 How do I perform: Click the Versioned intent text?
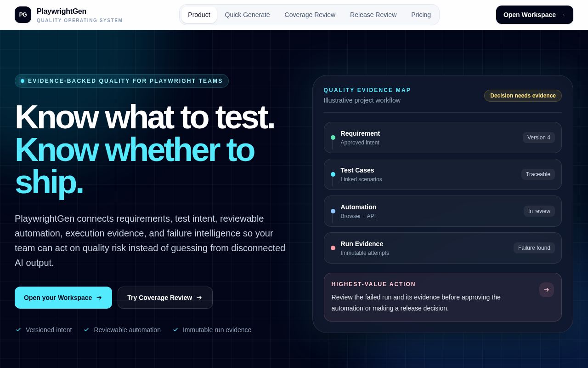point(49,330)
